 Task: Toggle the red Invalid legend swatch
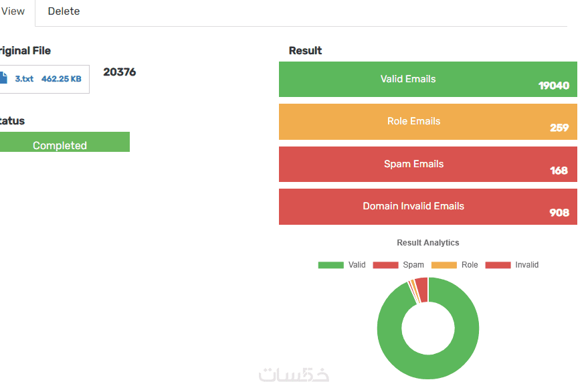click(497, 265)
